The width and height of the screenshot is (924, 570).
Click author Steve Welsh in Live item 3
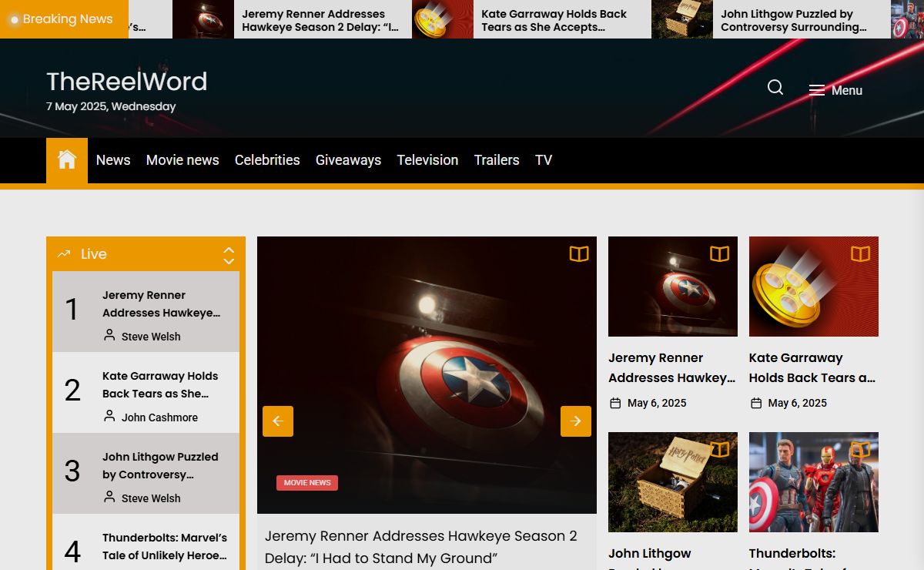click(151, 498)
